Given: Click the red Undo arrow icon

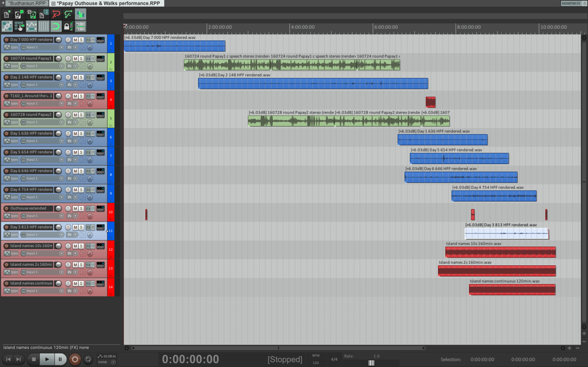Looking at the screenshot, I should pos(56,14).
